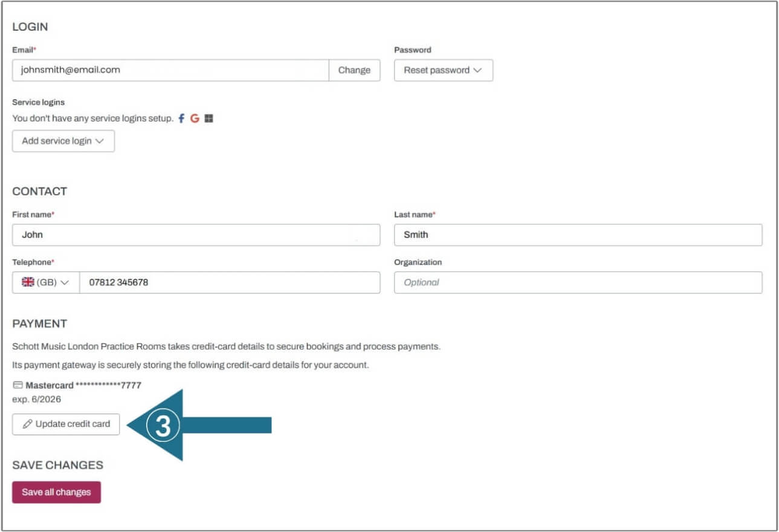Click the credit card icon beside Mastercard
This screenshot has width=779, height=532.
[x=18, y=385]
